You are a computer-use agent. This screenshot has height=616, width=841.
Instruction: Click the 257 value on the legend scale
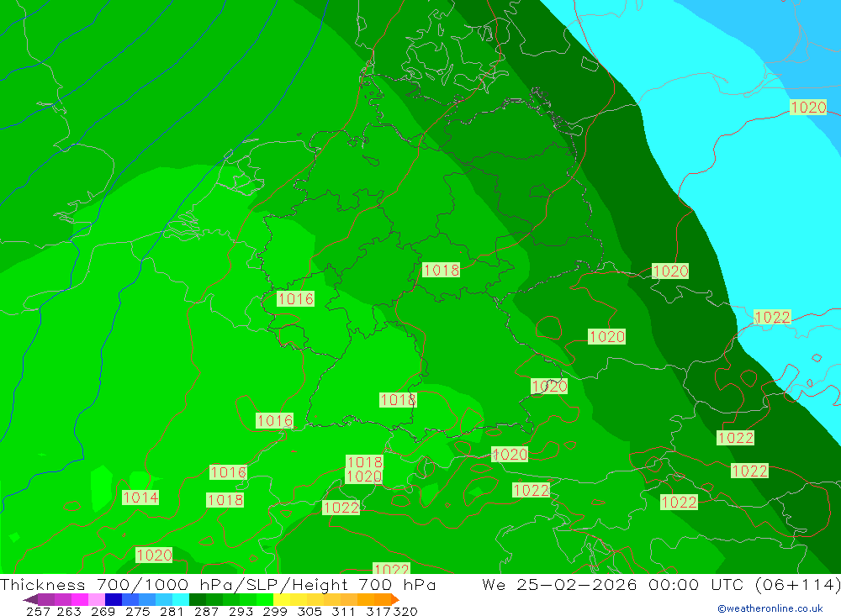(38, 612)
